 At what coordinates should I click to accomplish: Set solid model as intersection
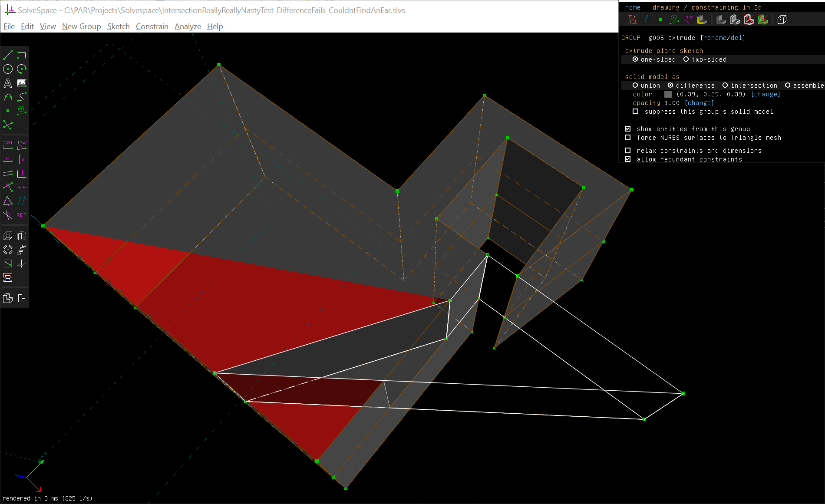[750, 86]
